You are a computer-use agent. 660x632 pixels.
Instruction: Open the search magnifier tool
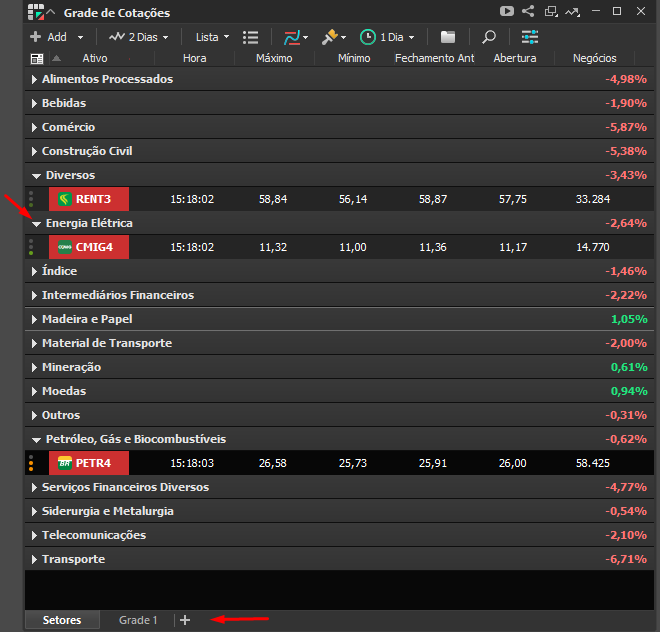pyautogui.click(x=489, y=37)
